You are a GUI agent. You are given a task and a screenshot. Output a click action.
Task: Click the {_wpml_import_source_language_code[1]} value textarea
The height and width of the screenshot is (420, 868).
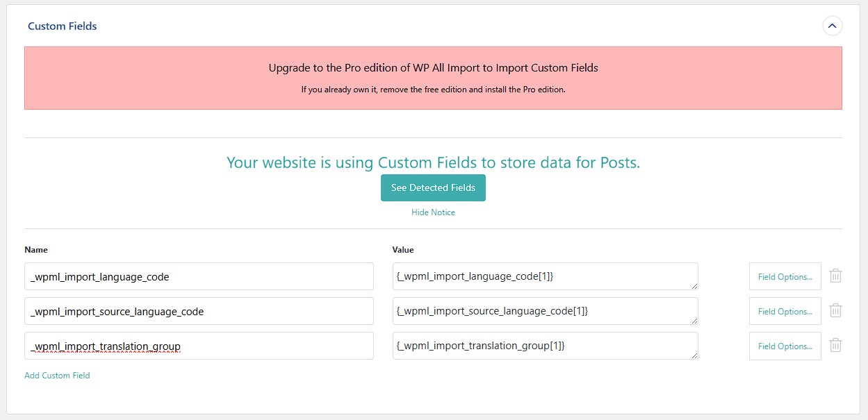pos(545,311)
